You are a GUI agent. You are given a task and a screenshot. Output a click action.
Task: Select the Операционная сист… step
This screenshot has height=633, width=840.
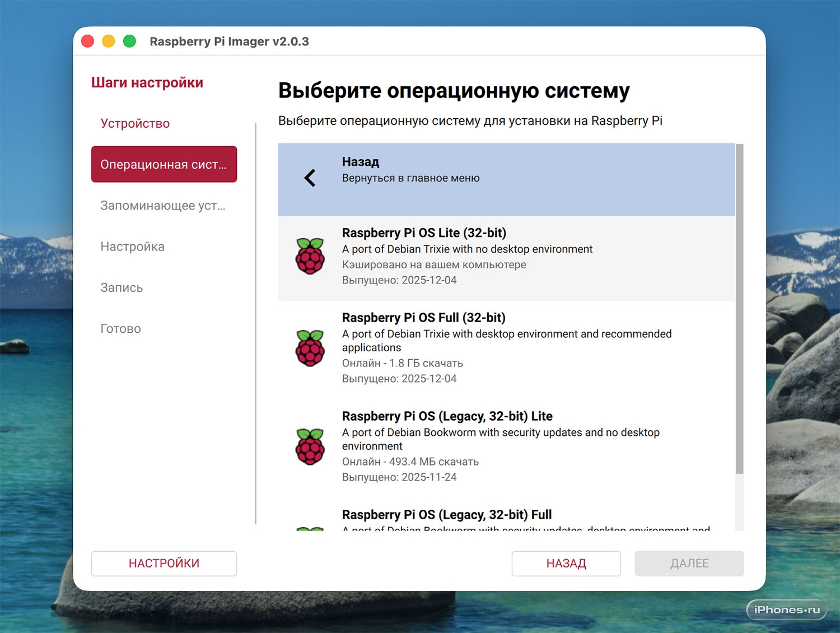164,164
